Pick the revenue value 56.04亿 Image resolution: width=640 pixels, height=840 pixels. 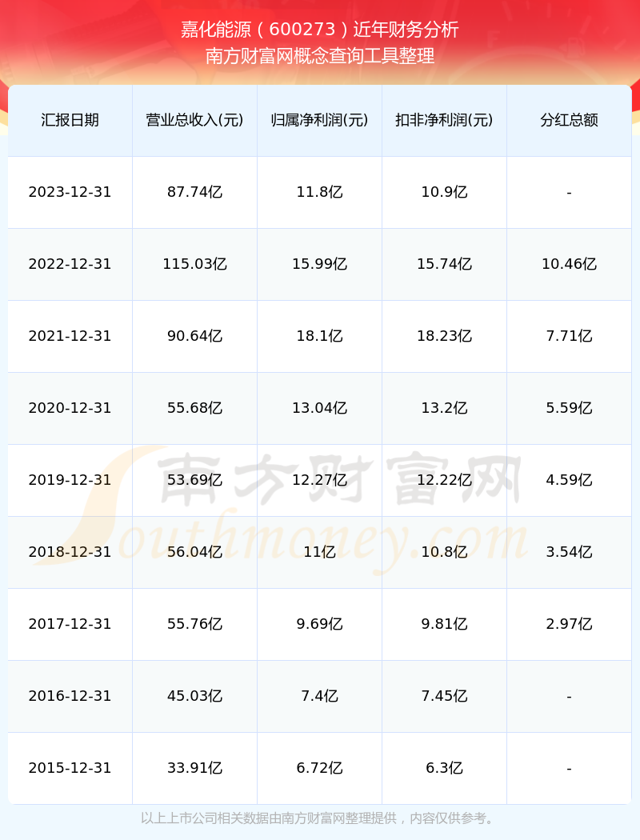pyautogui.click(x=195, y=552)
